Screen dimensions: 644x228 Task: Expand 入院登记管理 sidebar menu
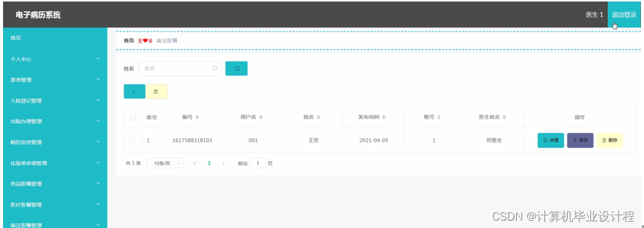[x=55, y=101]
